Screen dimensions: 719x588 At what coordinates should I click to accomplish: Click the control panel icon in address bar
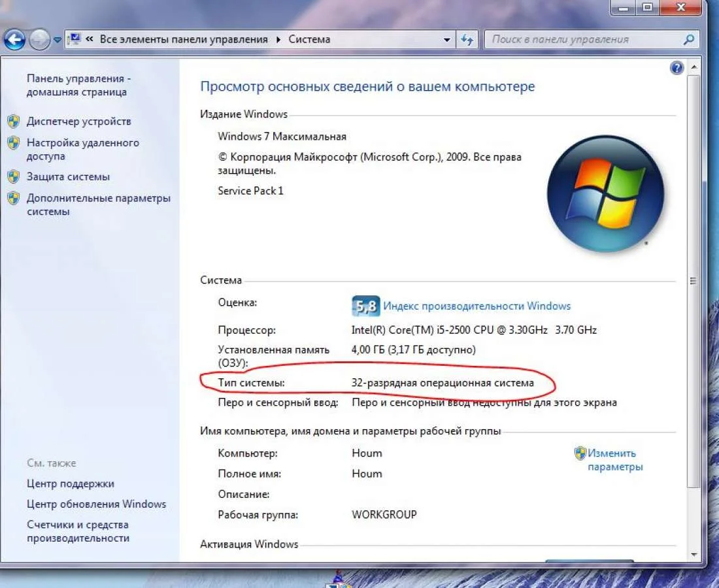(75, 39)
